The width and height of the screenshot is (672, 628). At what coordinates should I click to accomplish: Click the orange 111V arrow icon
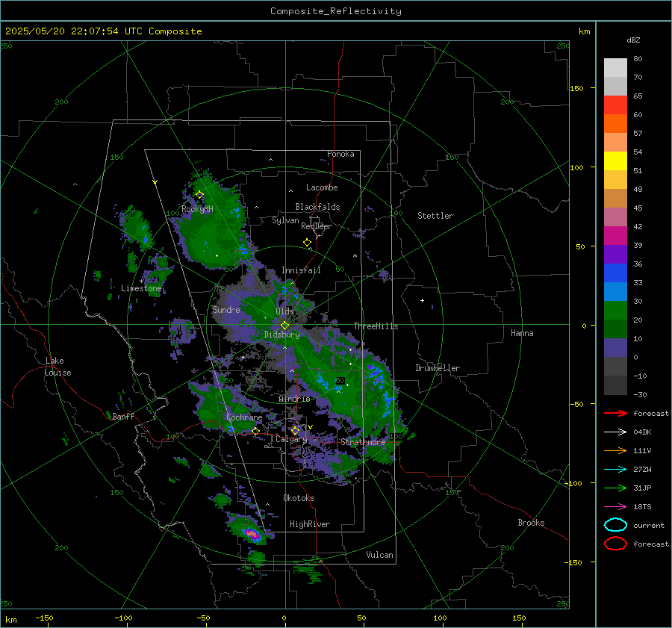(x=615, y=450)
